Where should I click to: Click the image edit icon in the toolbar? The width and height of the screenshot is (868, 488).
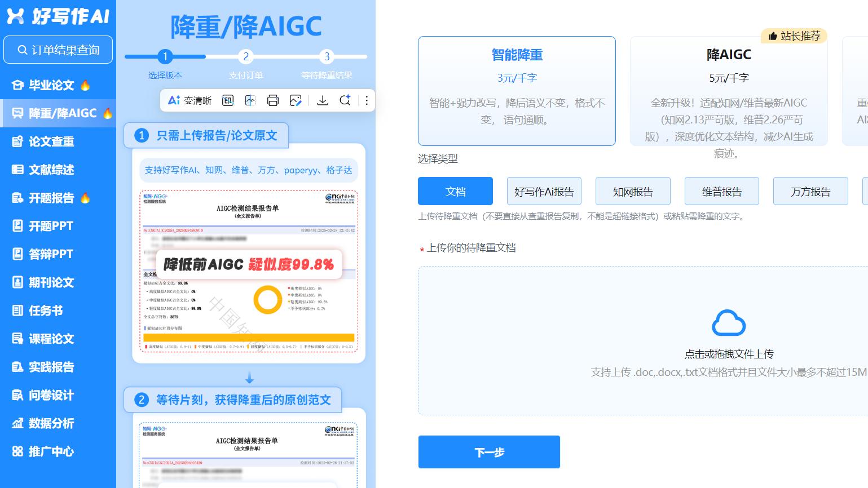coord(296,100)
